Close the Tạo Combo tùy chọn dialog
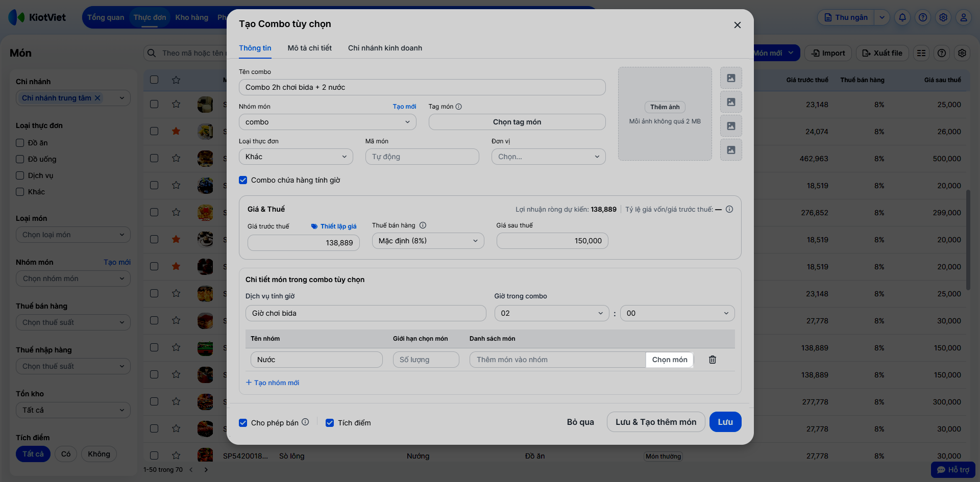Image resolution: width=980 pixels, height=482 pixels. [737, 25]
